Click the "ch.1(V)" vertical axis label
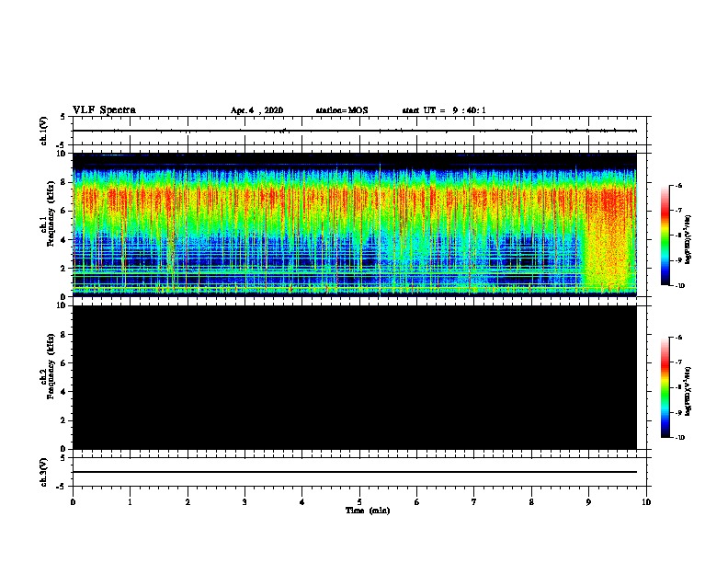 [x=44, y=131]
